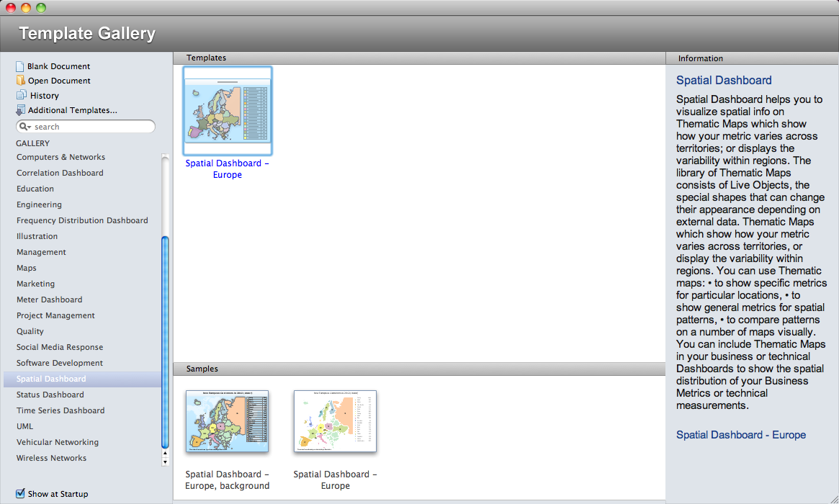Screen dimensions: 839x504
Task: Click the GALLERY section label
Action: click(32, 143)
